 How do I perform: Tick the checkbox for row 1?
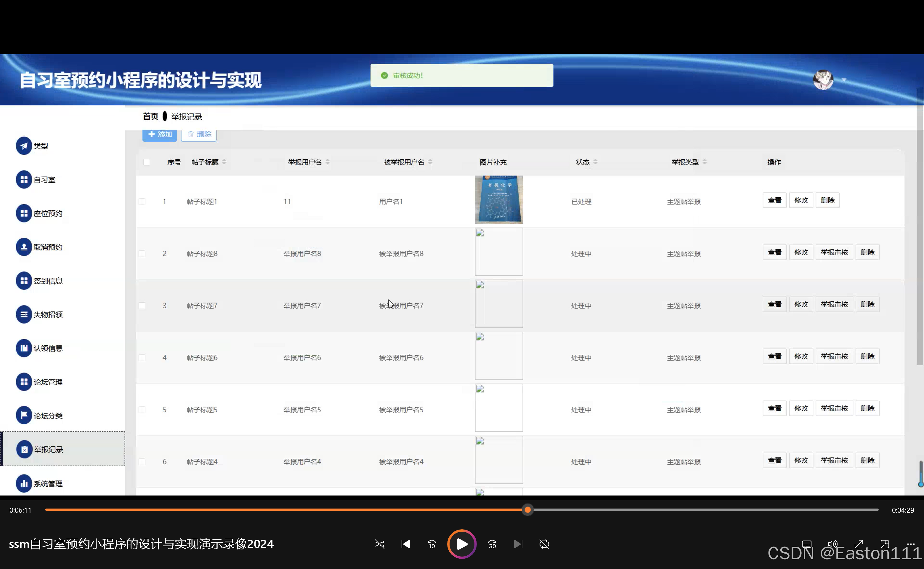[142, 202]
